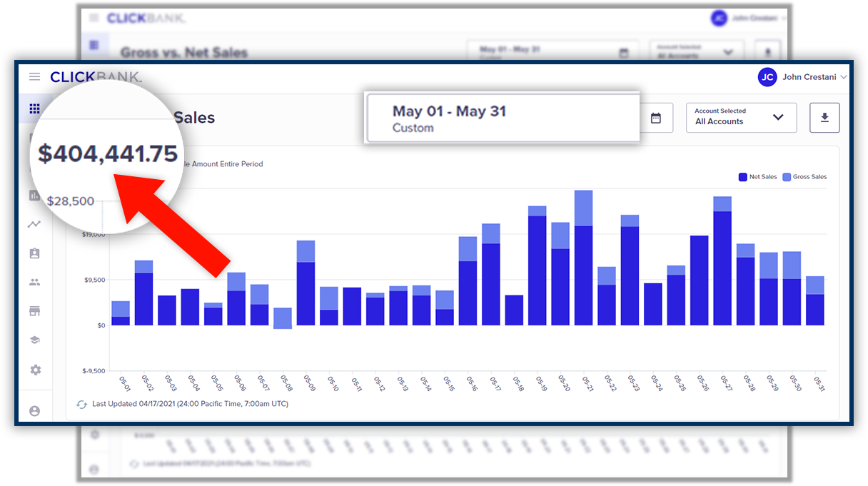
Task: Click the profile icon at the background window bottom
Action: tap(94, 469)
